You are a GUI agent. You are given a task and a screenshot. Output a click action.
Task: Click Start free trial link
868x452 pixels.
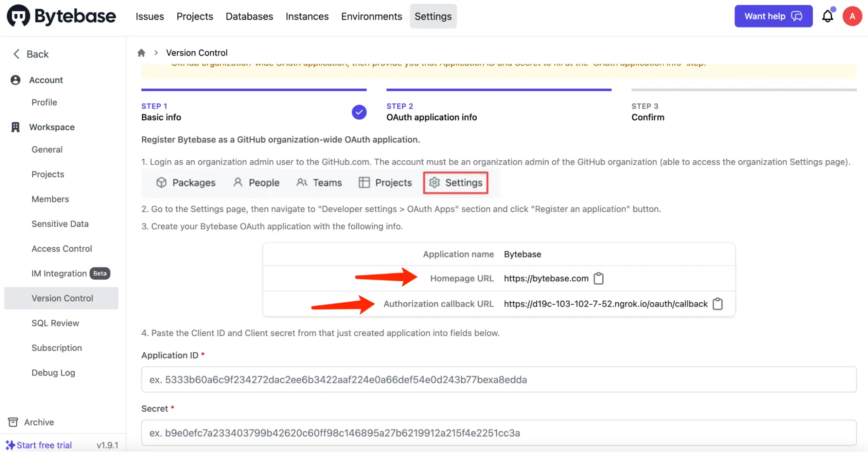(44, 445)
